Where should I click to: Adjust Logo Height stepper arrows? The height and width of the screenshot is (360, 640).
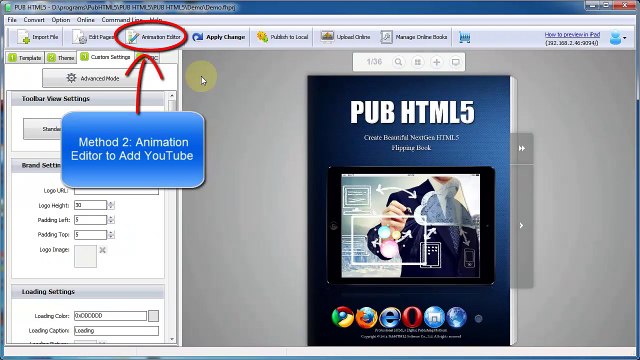[111, 205]
